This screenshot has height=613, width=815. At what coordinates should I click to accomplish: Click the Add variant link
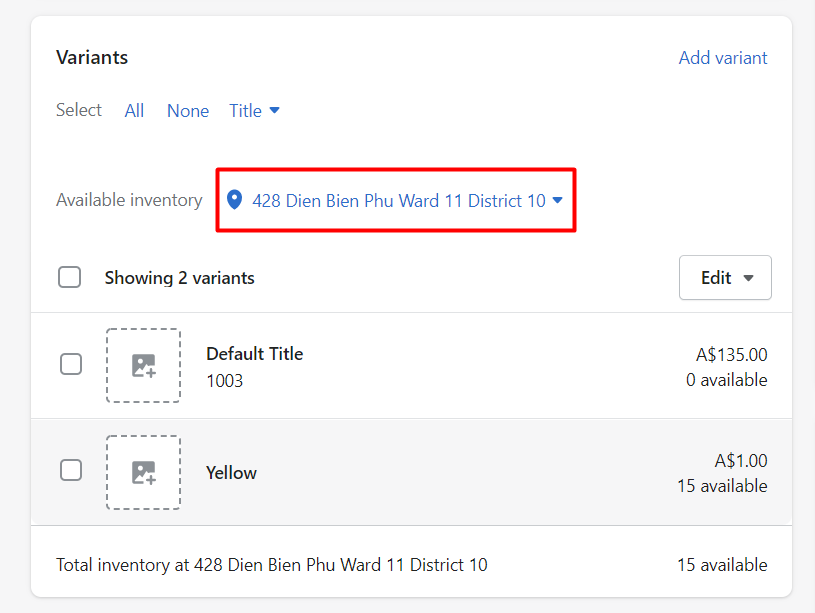pyautogui.click(x=722, y=58)
